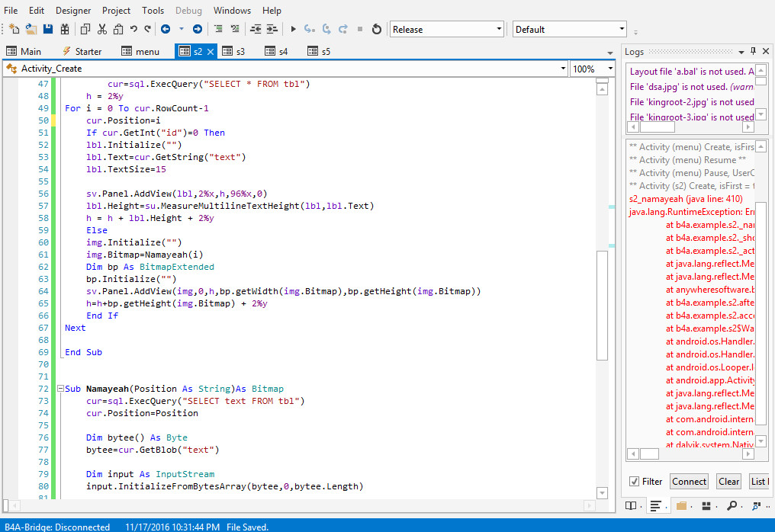Open the Project menu
The image size is (775, 532).
(116, 11)
